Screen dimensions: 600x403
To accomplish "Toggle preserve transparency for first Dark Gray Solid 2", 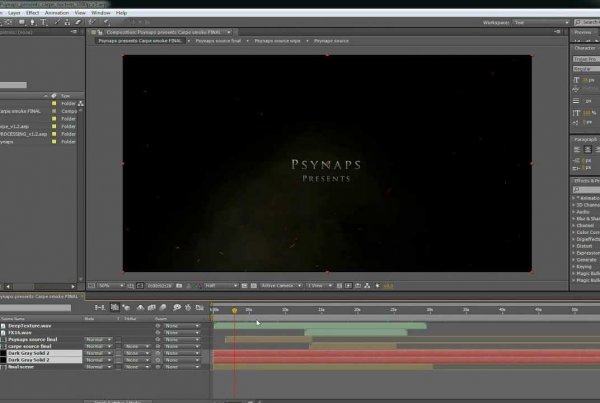I will coord(119,353).
